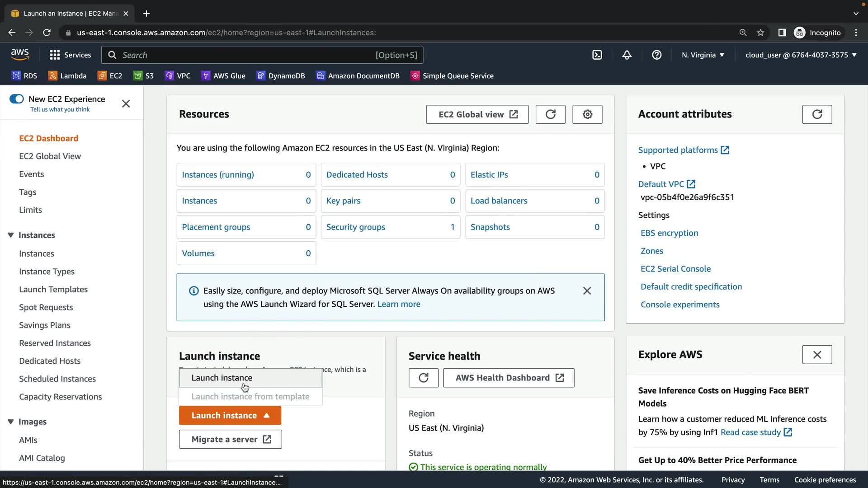Screen dimensions: 868x488
Task: Open Lambda shortcut in favorites bar
Action: (67, 76)
